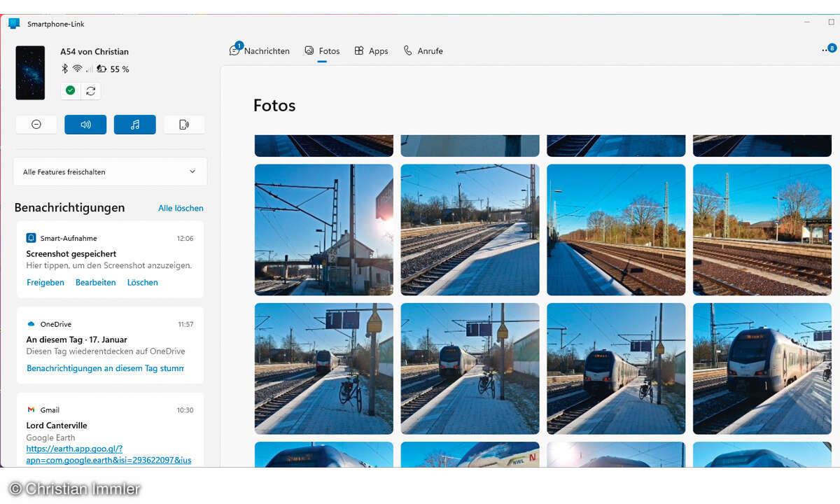
Task: Click OneDrive cloud icon in notification
Action: click(31, 324)
